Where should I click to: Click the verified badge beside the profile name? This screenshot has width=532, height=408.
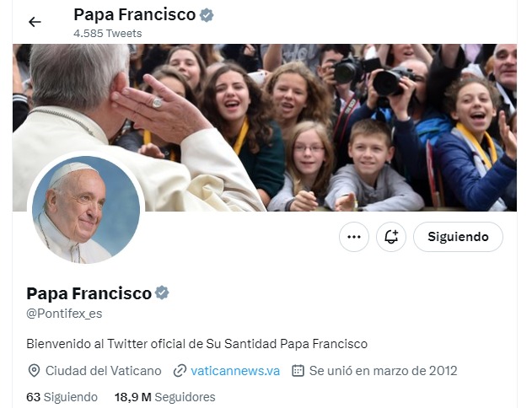(x=162, y=293)
